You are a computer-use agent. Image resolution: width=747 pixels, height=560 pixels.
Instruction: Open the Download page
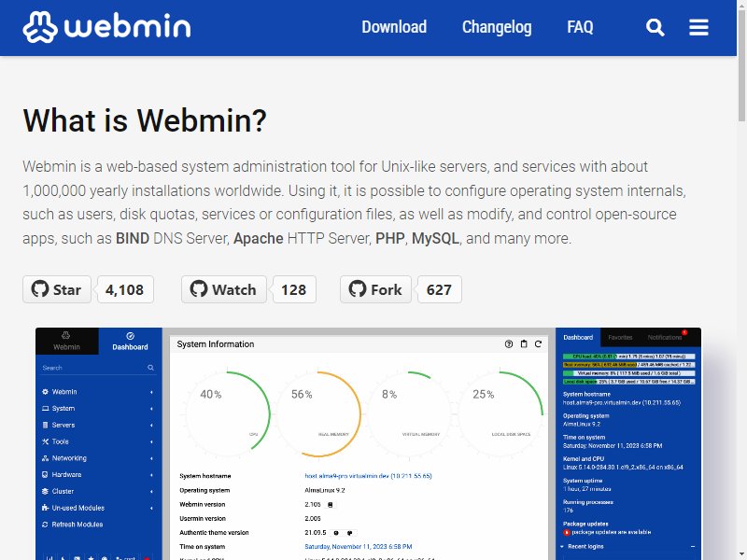click(394, 27)
